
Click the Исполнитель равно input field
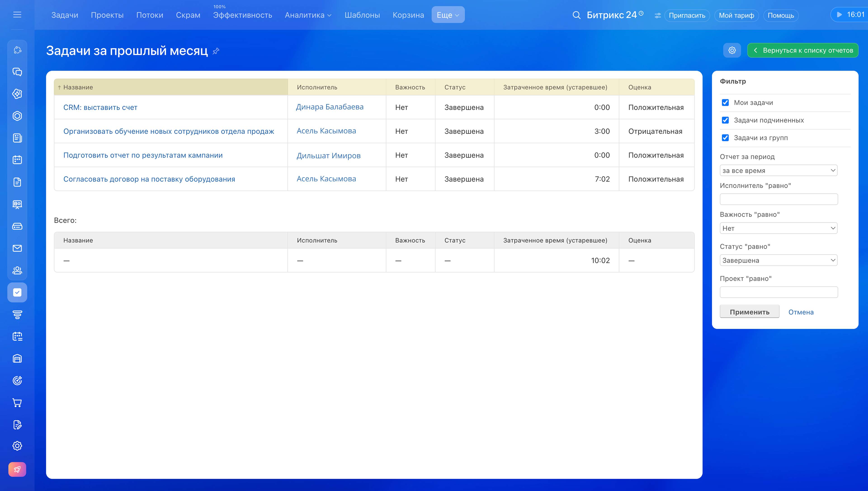779,199
